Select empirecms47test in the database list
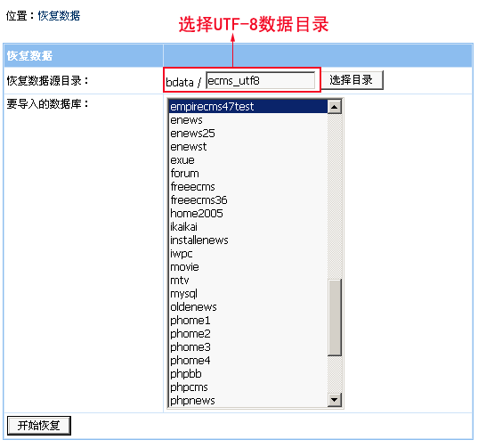Screen dimensions: 478x448 248,107
